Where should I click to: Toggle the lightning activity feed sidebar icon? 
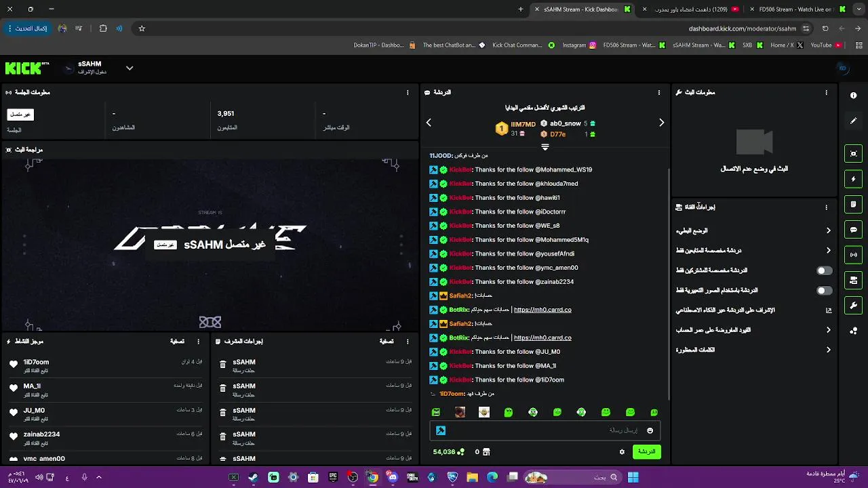(x=854, y=179)
